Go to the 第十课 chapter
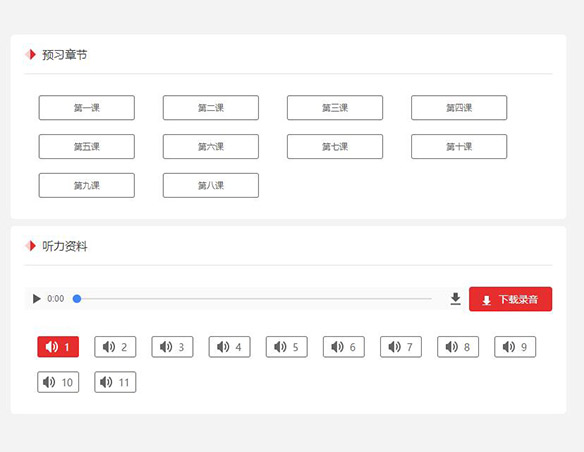The height and width of the screenshot is (452, 584). click(459, 146)
